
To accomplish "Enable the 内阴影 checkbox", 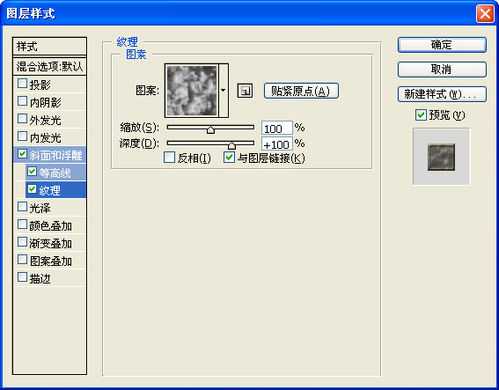I will [22, 101].
